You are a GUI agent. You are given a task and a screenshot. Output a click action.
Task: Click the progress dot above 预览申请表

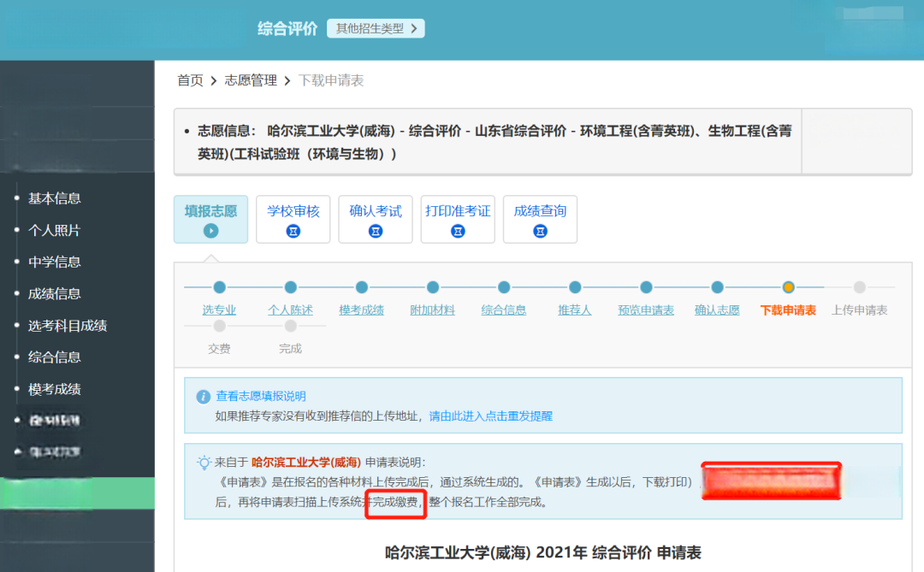click(646, 287)
